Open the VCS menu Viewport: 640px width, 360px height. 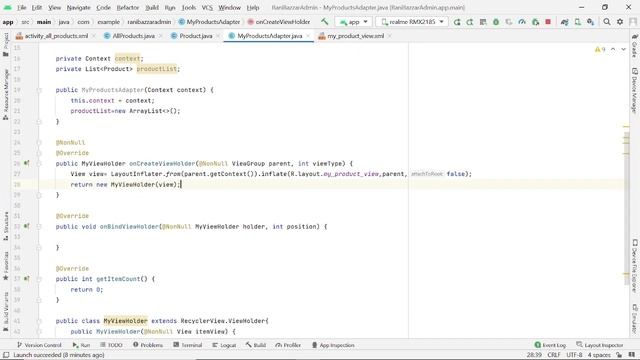(207, 7)
